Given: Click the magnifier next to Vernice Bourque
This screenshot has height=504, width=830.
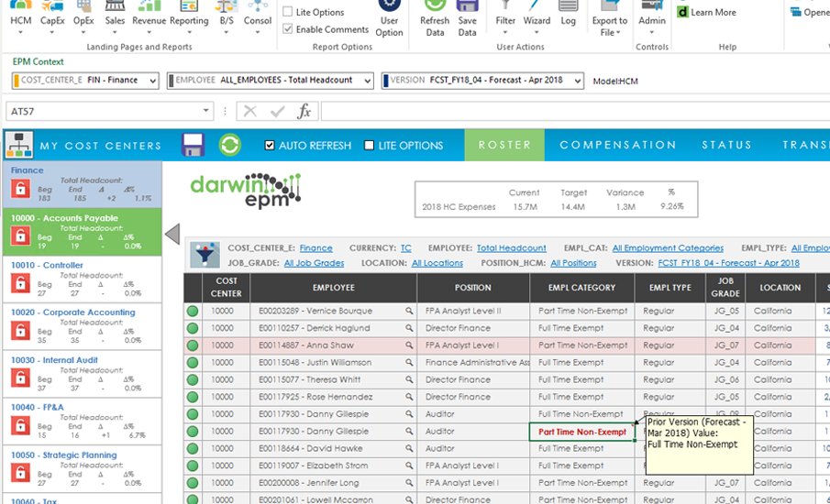Looking at the screenshot, I should pos(409,311).
